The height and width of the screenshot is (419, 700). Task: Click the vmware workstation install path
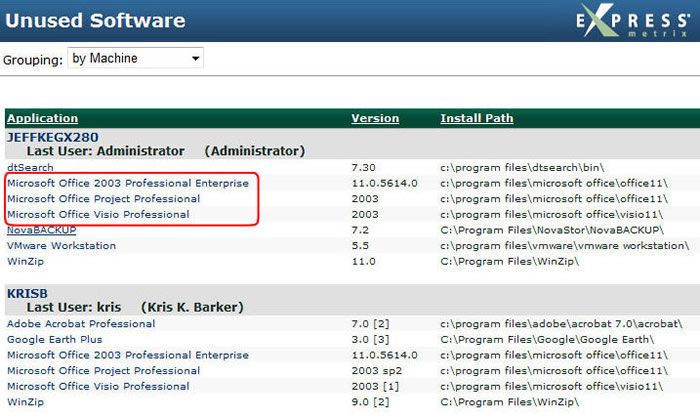[x=565, y=246]
